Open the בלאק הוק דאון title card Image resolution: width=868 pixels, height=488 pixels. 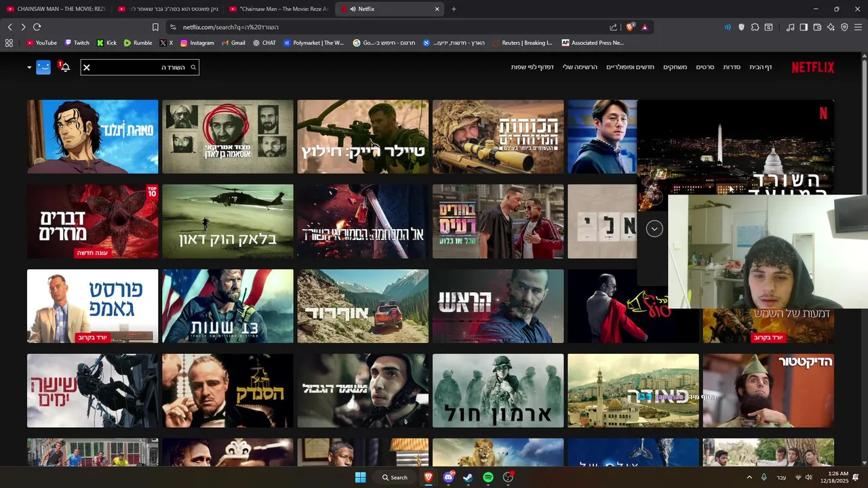pyautogui.click(x=228, y=221)
